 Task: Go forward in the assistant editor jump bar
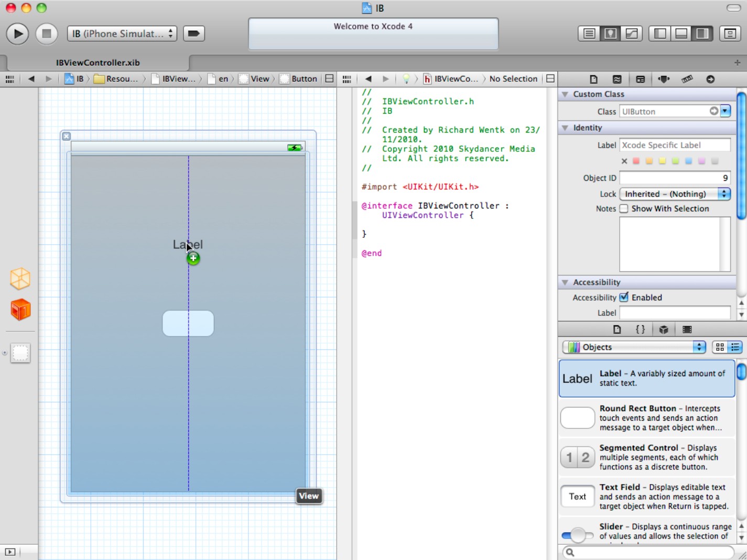(x=386, y=79)
